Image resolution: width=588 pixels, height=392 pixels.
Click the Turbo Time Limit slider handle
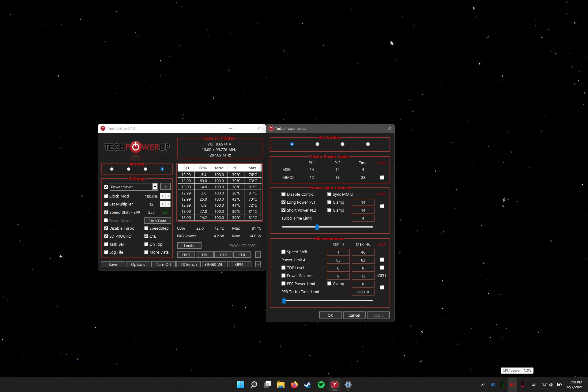317,227
